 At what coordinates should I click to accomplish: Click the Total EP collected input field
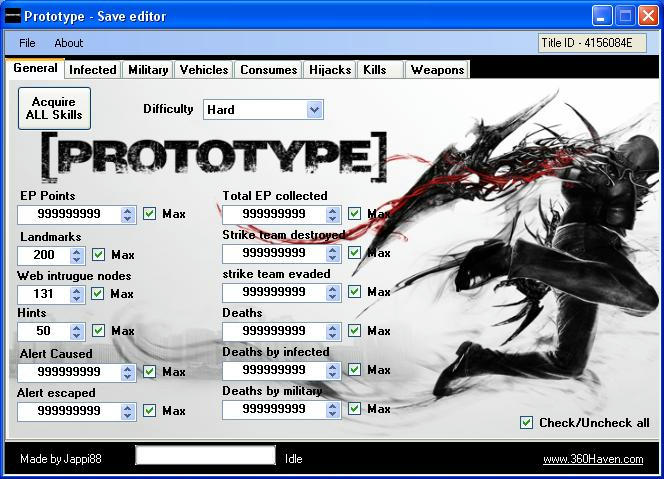274,214
